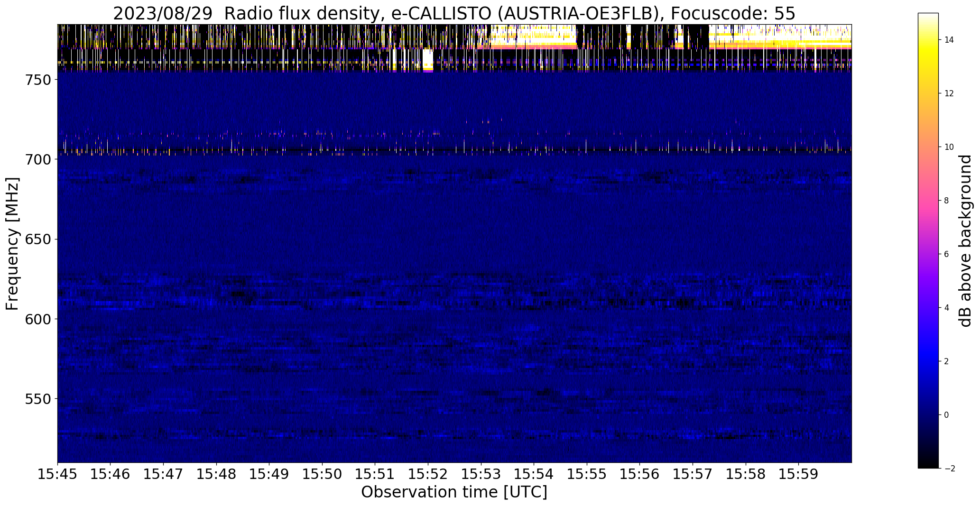Click the 15:58 time tick label

(x=746, y=474)
